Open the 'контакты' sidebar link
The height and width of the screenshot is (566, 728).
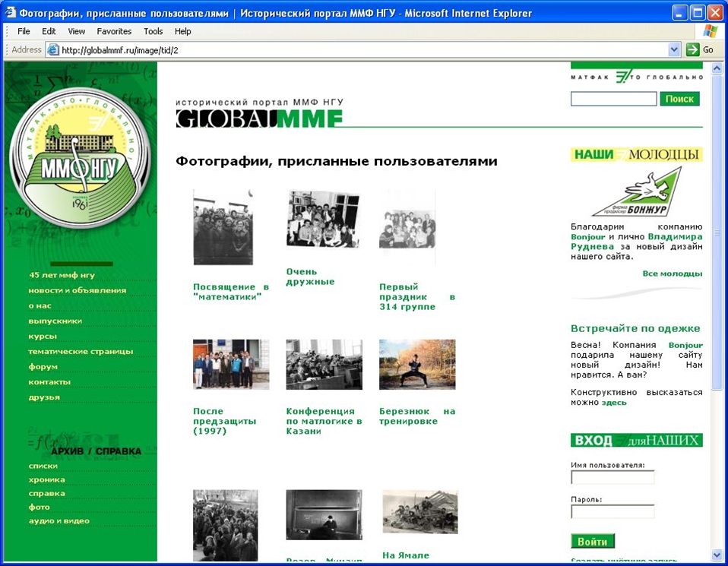pyautogui.click(x=49, y=382)
